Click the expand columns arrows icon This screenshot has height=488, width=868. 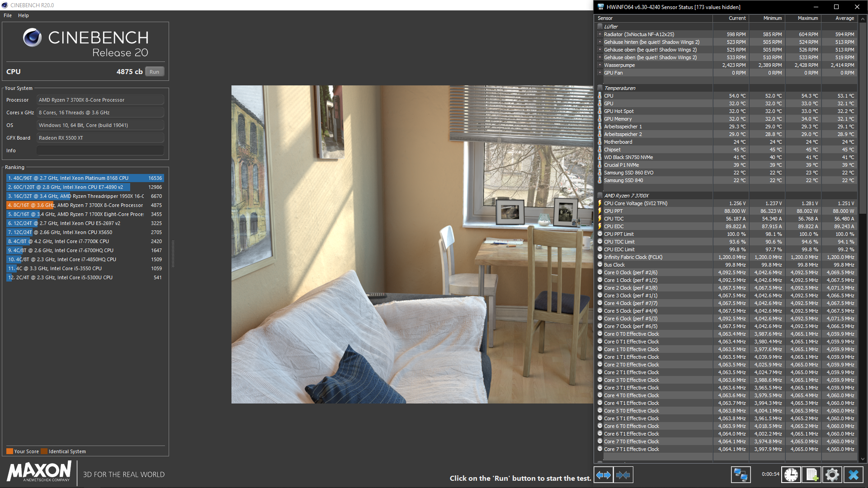604,475
